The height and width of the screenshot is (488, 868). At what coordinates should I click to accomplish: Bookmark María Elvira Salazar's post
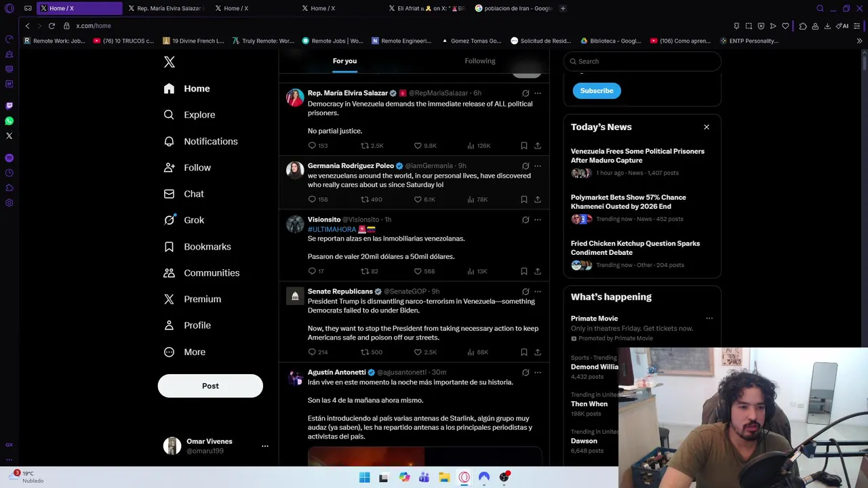coord(524,146)
